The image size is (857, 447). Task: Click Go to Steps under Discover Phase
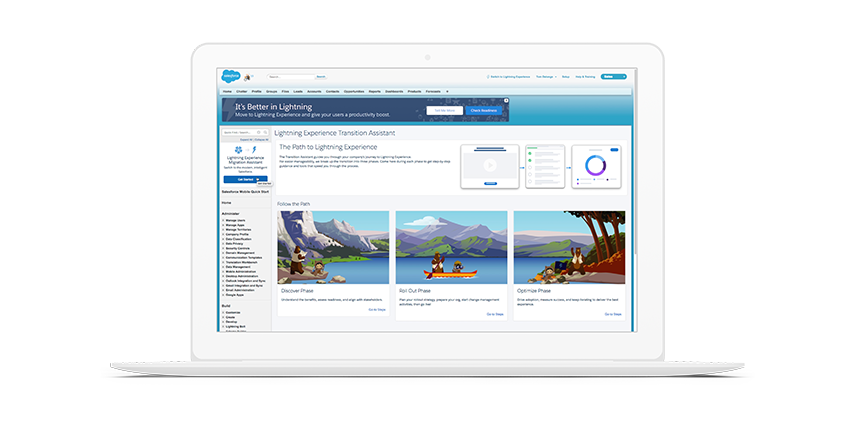click(377, 310)
